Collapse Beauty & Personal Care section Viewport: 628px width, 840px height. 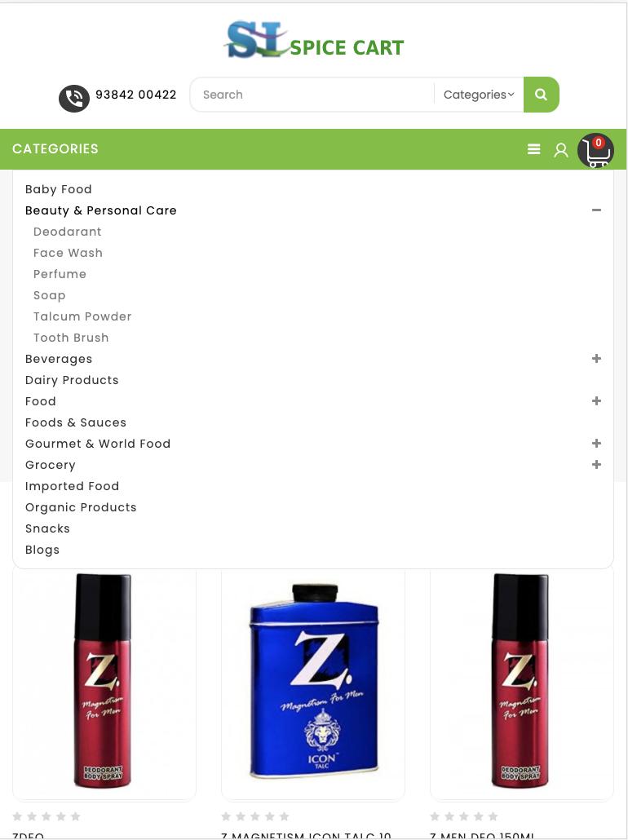pyautogui.click(x=596, y=210)
